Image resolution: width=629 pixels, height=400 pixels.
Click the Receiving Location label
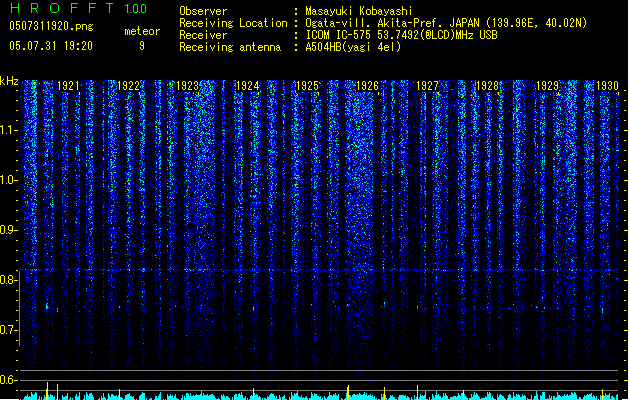233,23
